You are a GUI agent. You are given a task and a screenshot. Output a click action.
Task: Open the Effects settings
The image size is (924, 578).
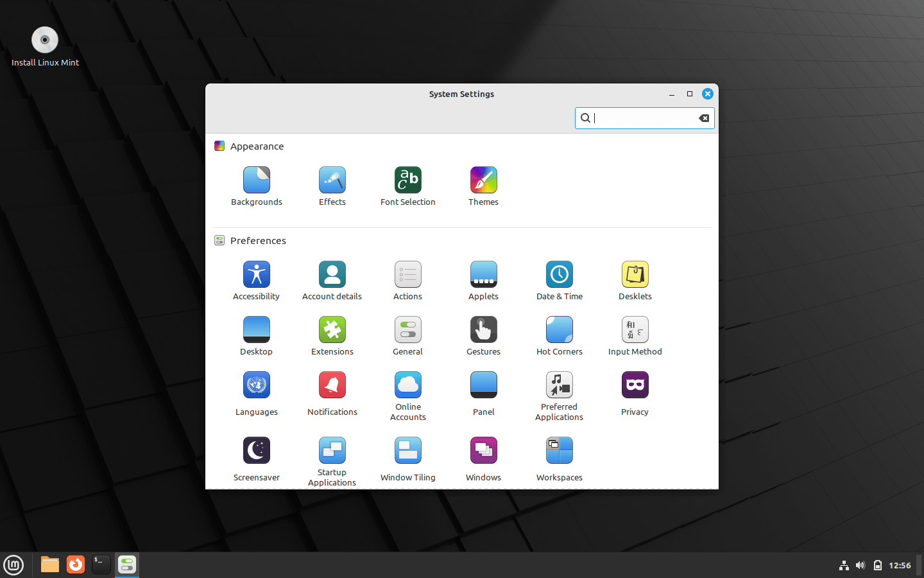(332, 186)
